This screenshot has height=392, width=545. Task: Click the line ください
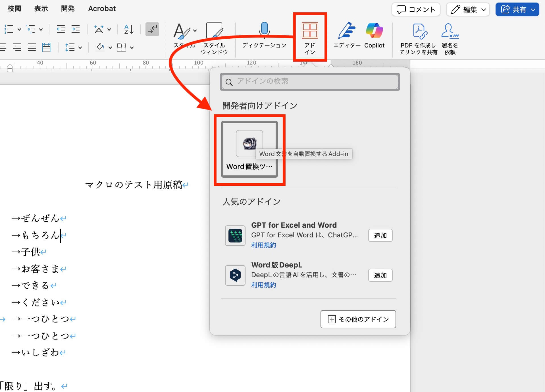pyautogui.click(x=40, y=302)
